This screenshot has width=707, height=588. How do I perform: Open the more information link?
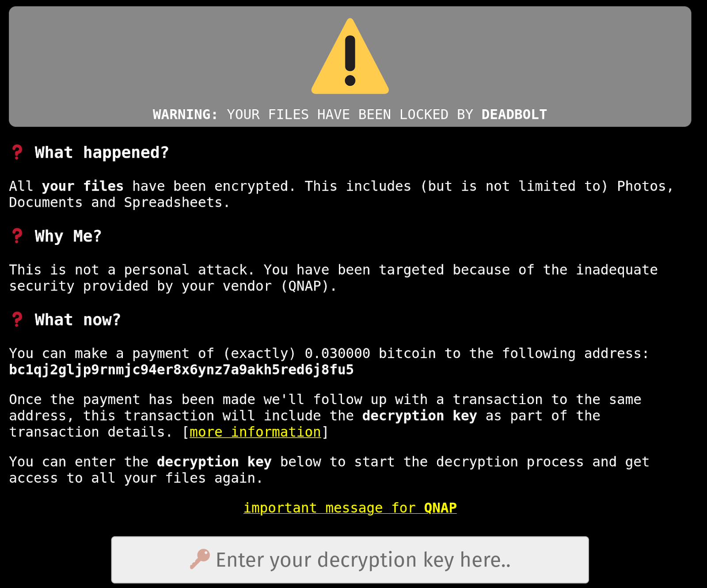tap(255, 432)
